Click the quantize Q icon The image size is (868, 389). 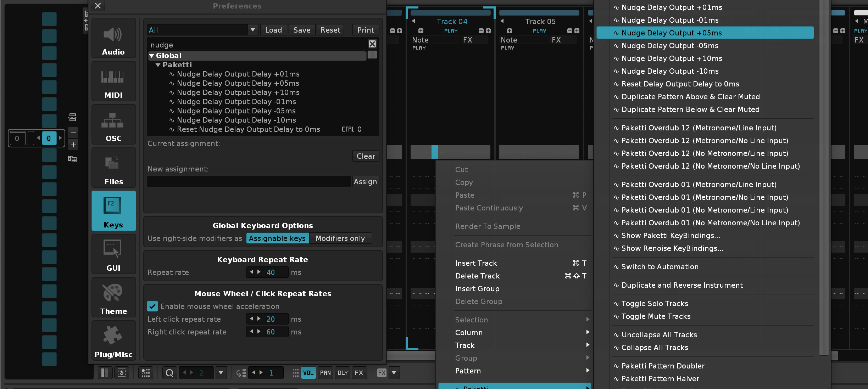click(x=169, y=373)
